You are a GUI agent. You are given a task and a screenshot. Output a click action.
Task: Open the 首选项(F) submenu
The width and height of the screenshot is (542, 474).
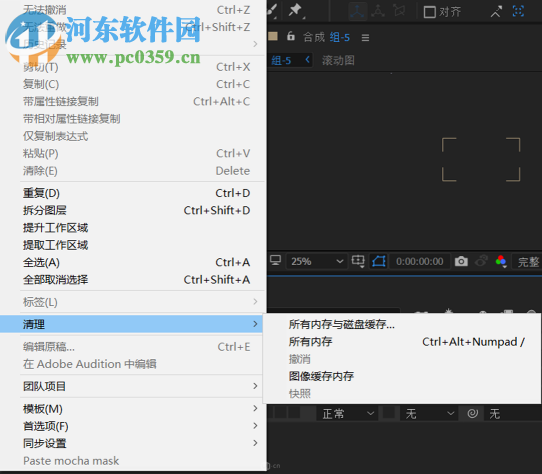pyautogui.click(x=133, y=426)
